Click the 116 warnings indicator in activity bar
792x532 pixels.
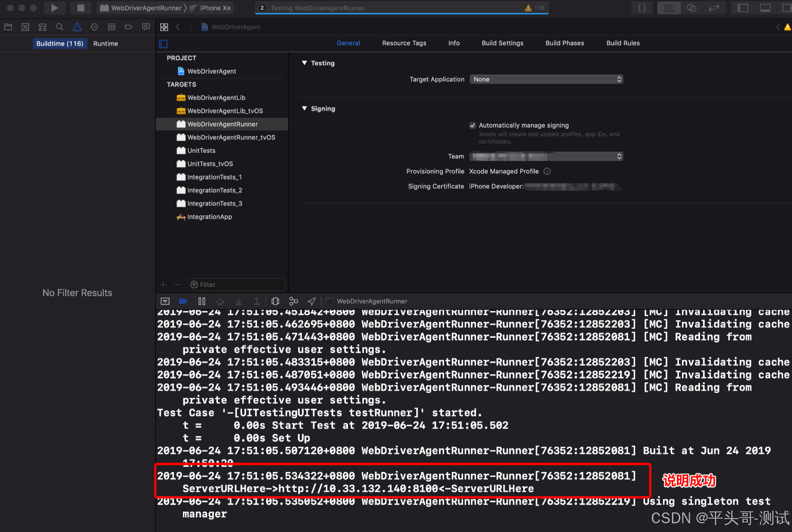534,8
